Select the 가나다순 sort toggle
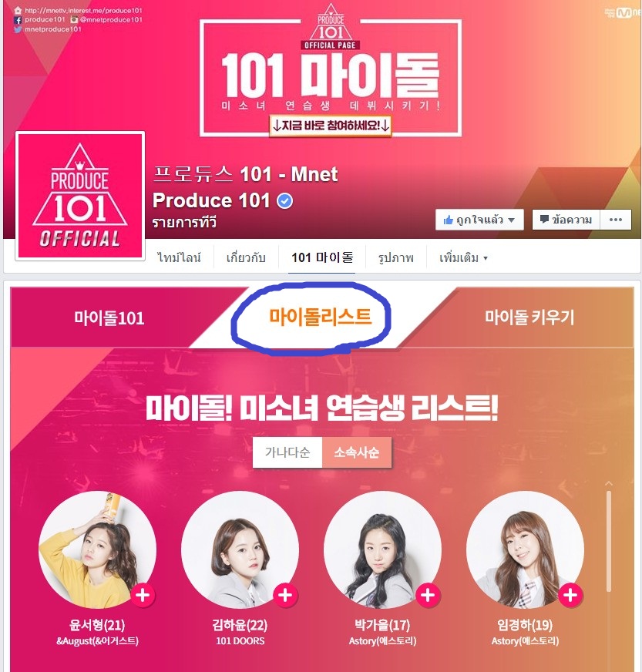 [287, 452]
